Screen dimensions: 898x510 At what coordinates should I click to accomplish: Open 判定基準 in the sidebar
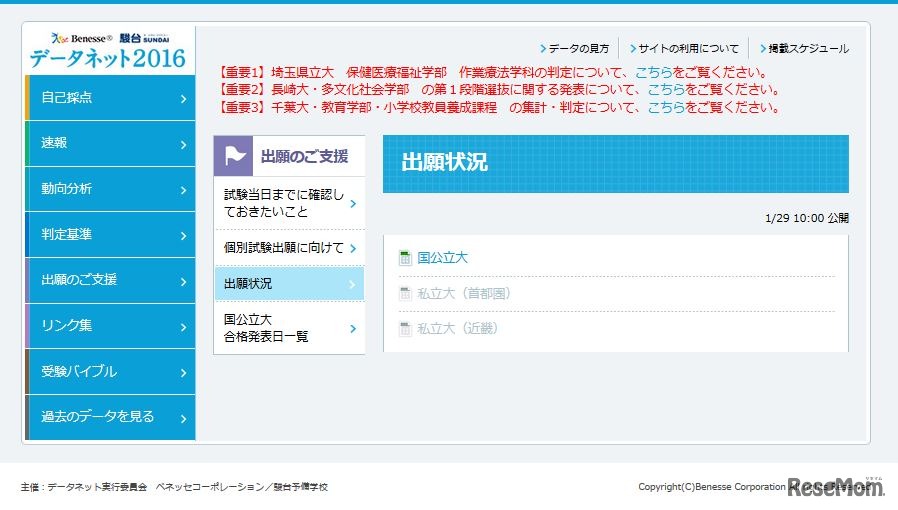[x=108, y=235]
